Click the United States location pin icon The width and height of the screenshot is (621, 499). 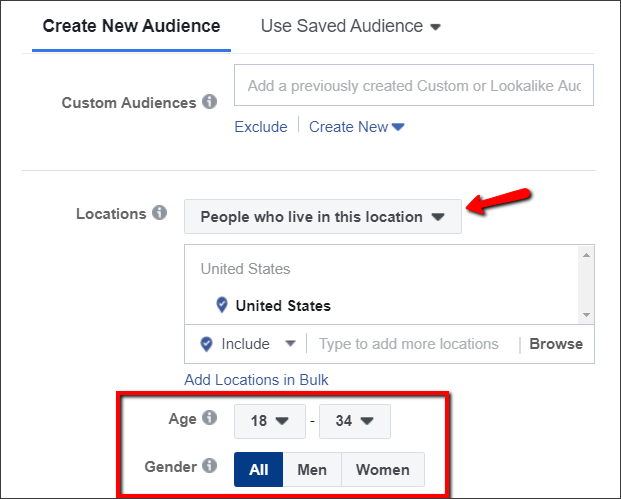(222, 305)
